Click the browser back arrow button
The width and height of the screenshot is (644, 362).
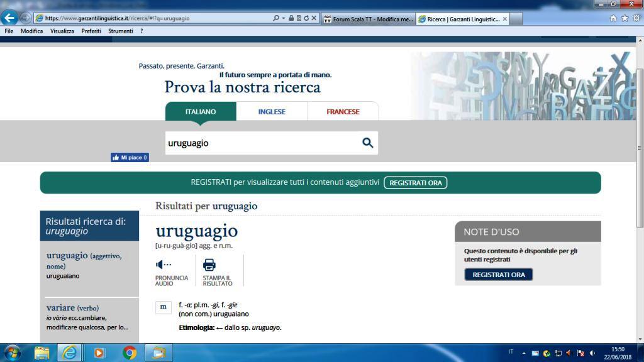click(x=9, y=18)
